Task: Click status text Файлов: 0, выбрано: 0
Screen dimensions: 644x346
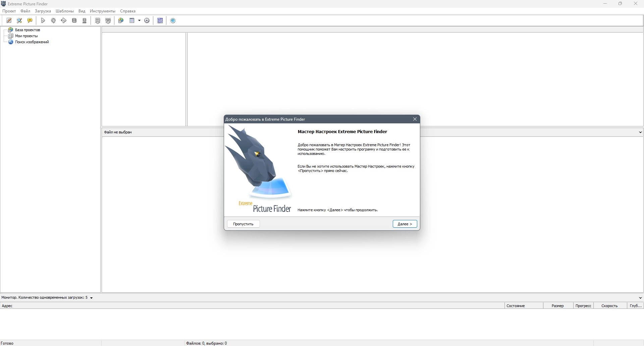Action: 207,343
